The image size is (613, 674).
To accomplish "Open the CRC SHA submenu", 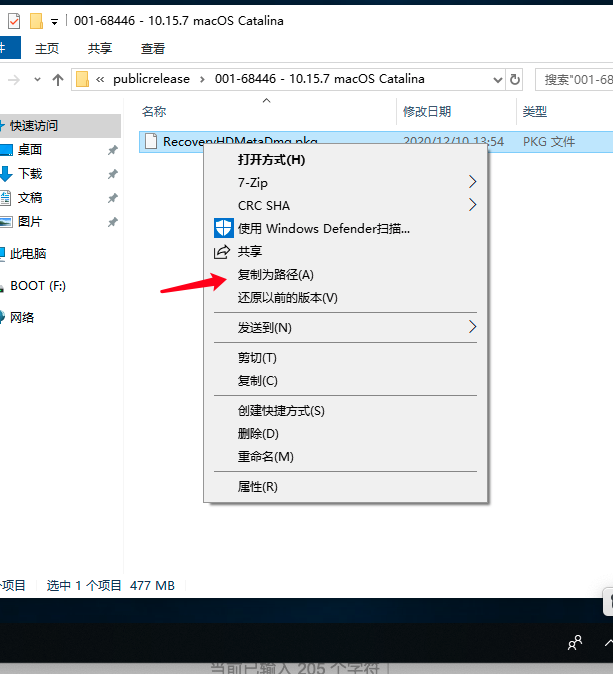I will (345, 205).
